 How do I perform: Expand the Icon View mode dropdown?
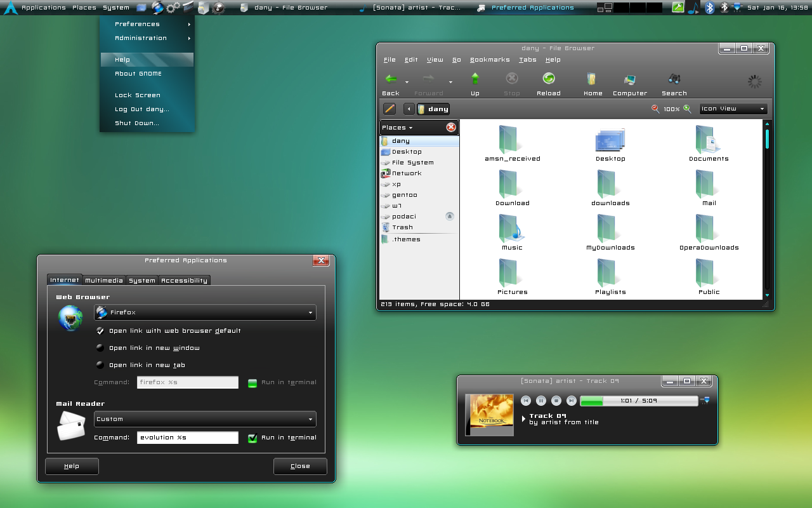(733, 109)
